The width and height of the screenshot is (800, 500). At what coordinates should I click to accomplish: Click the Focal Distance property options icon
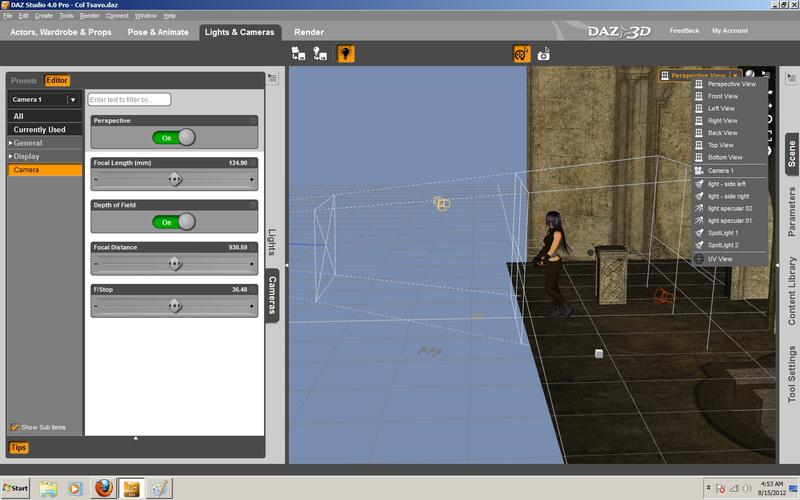[253, 247]
